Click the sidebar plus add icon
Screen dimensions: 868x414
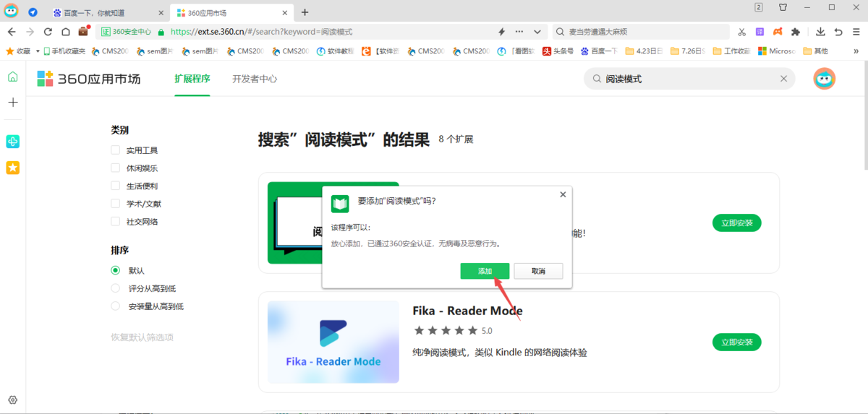click(x=12, y=103)
